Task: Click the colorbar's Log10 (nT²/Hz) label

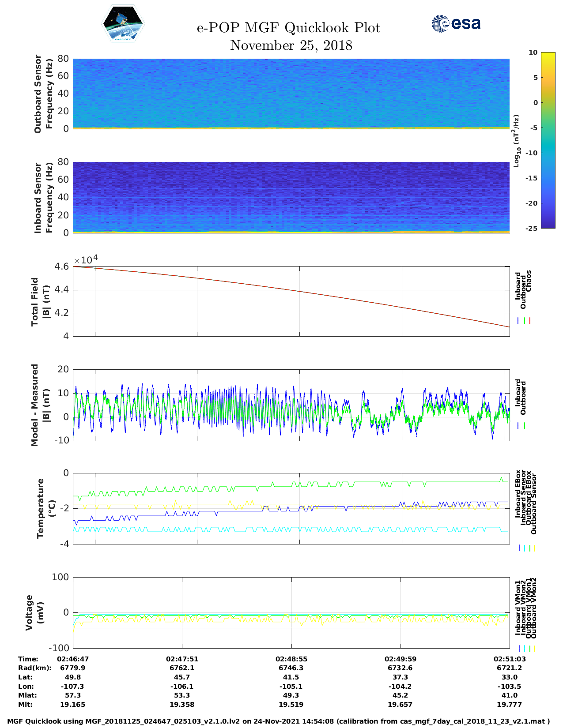Action: point(516,141)
